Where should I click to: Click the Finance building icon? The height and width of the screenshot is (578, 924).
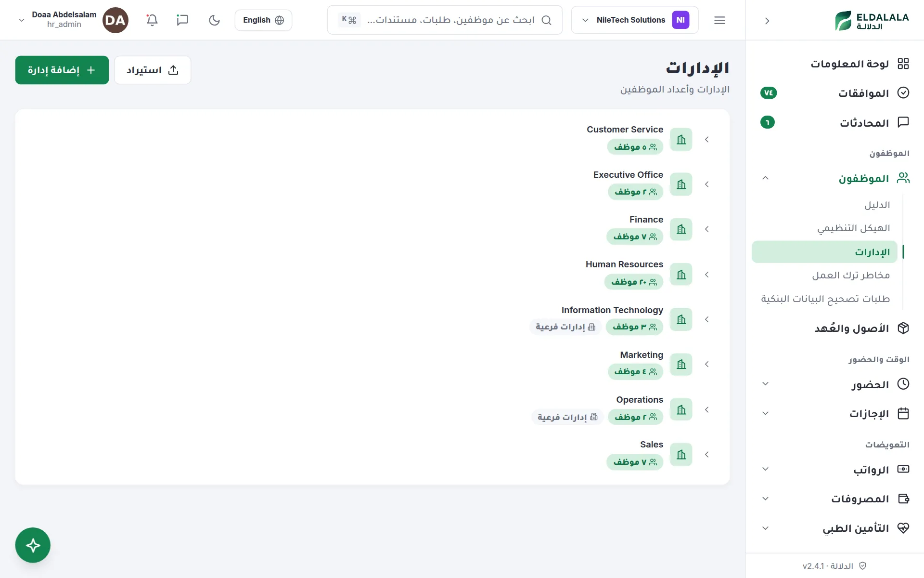[681, 229]
